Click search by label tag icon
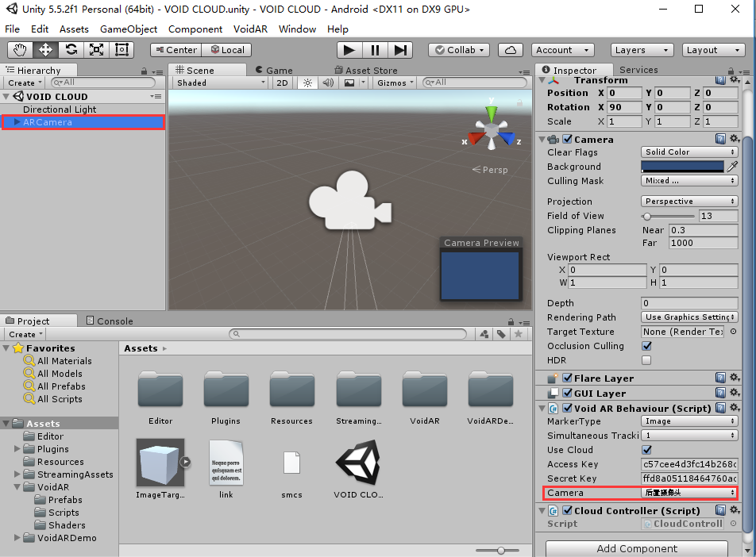Screen dimensions: 756x557 click(x=501, y=334)
